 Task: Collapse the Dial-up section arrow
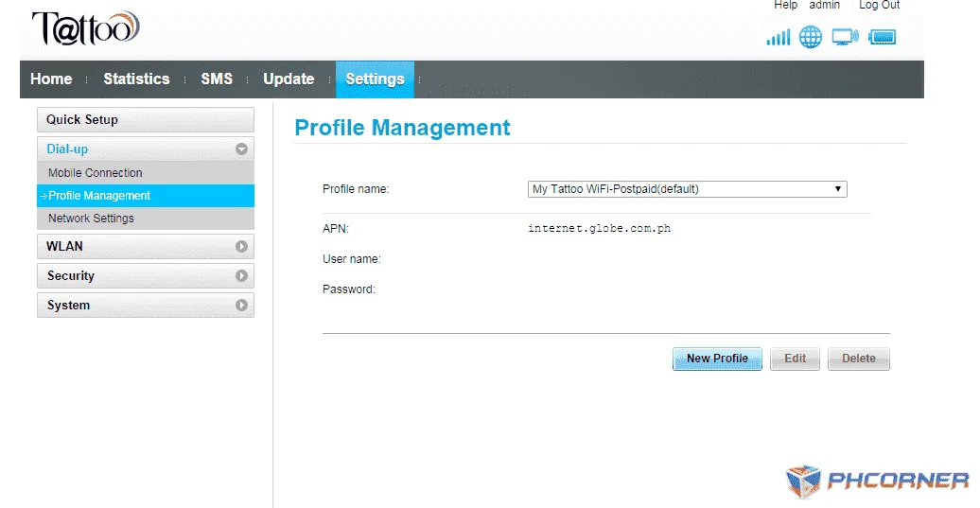241,149
